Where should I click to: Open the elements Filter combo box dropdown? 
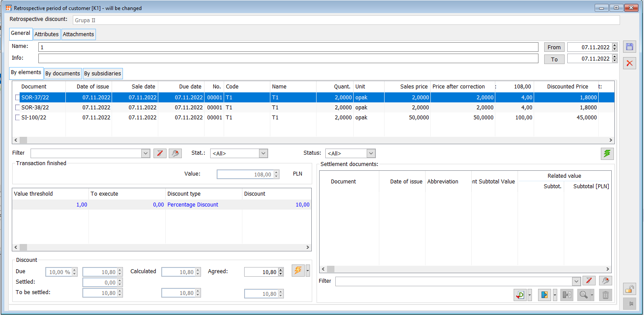click(146, 153)
